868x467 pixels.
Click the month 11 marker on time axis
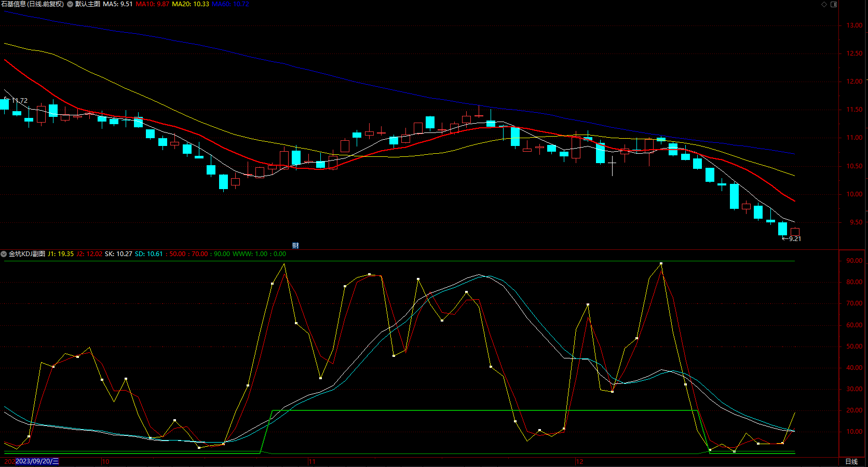click(312, 461)
